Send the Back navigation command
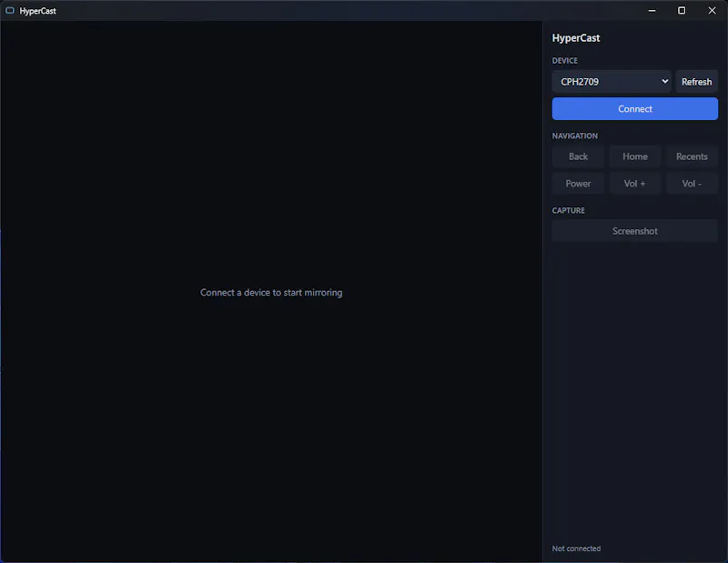The image size is (728, 563). click(578, 156)
